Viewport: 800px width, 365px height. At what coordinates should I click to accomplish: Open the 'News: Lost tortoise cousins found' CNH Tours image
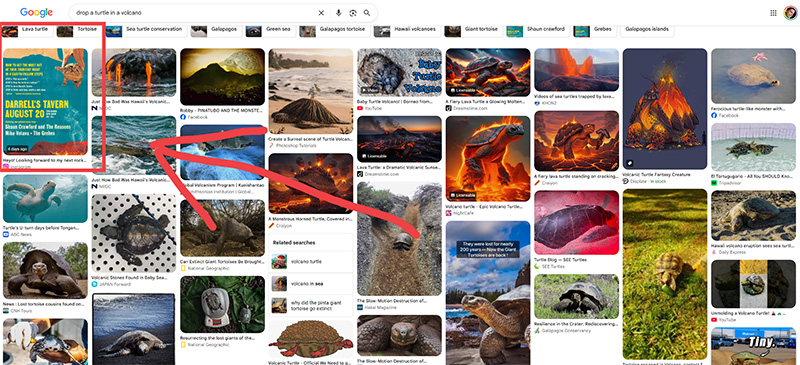tap(45, 270)
